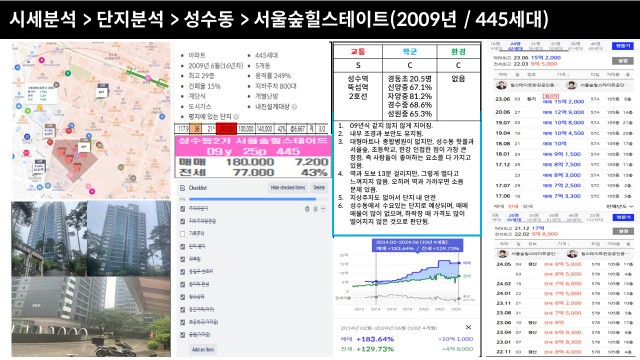640x360 pixels.
Task: Click the info icon next to 평지에 있는 단지
Action: click(236, 117)
